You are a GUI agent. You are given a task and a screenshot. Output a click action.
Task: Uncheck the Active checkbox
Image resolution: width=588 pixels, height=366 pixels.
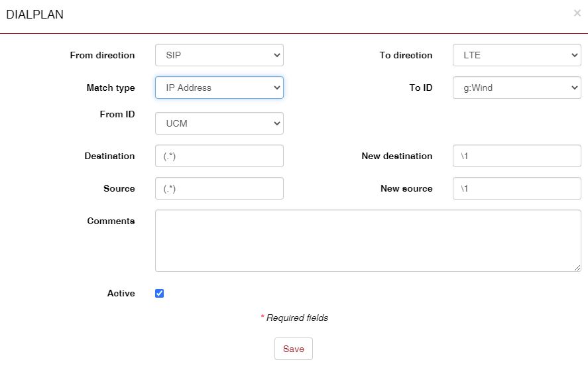(159, 293)
